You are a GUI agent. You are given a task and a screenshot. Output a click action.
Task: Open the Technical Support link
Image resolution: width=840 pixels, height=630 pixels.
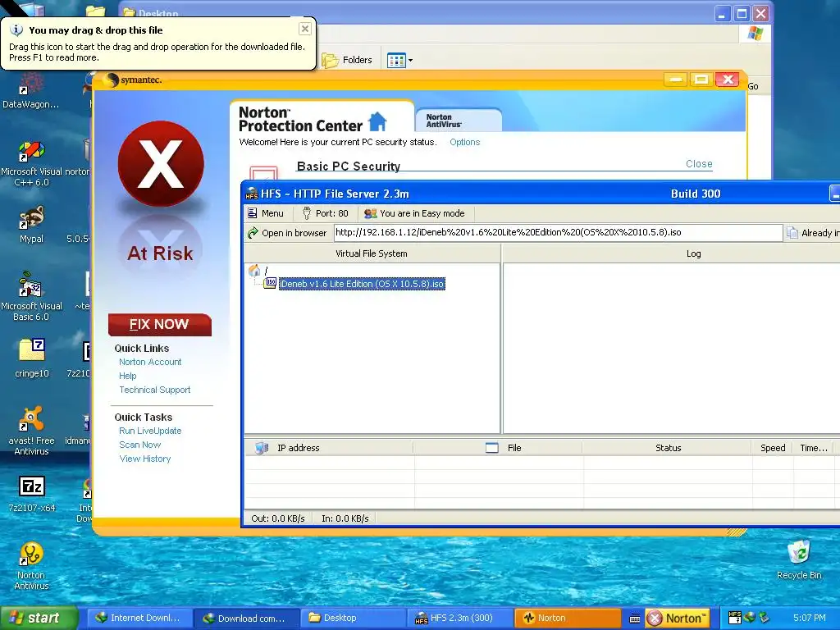155,390
